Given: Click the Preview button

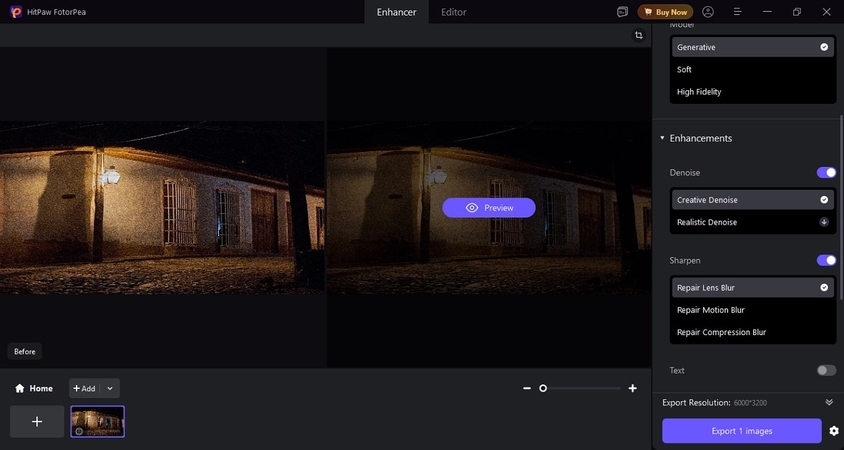Looking at the screenshot, I should 489,208.
